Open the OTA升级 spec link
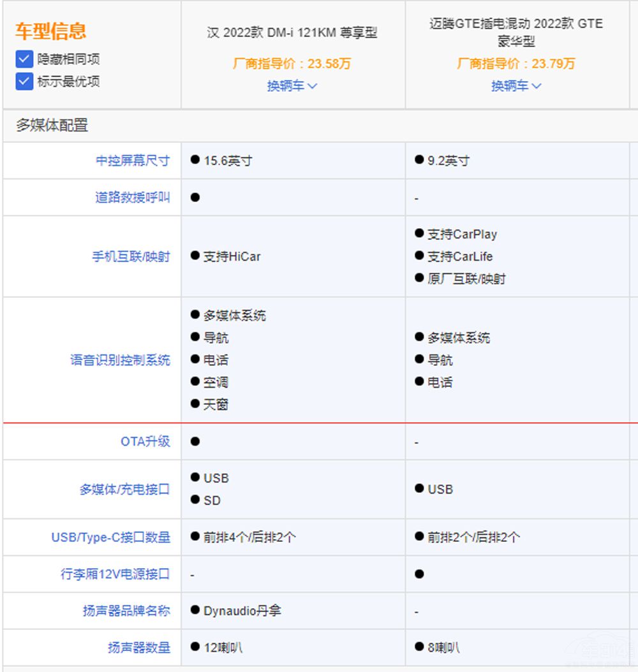 (x=145, y=441)
